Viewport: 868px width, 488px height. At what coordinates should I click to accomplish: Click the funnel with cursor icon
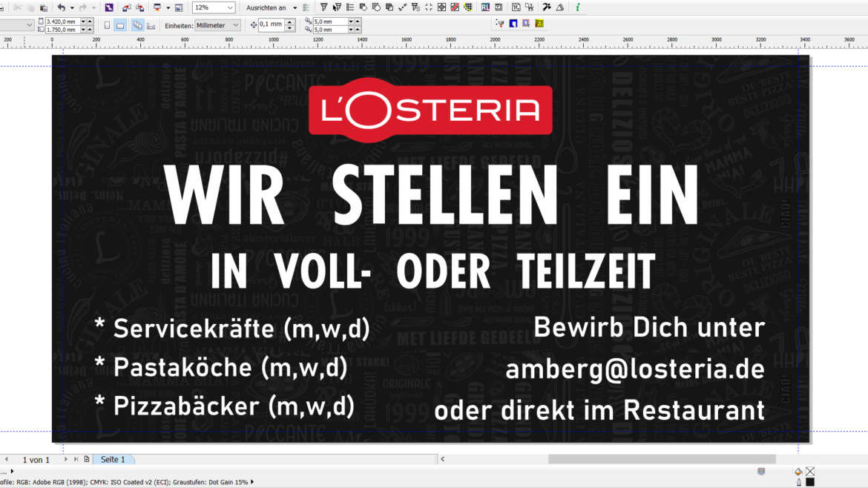[337, 7]
